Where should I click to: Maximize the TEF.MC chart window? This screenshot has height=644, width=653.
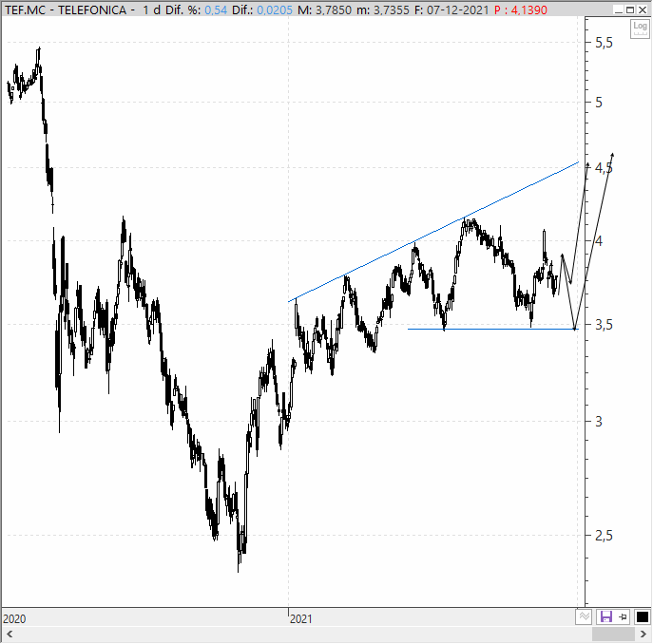coord(630,9)
